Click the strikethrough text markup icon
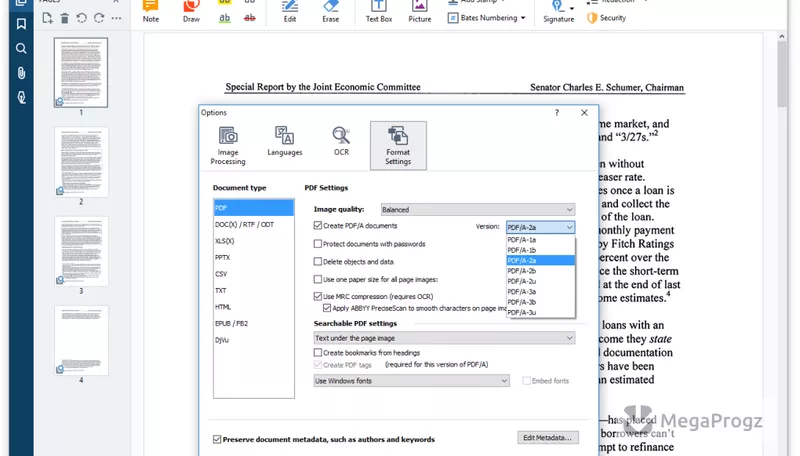 [249, 18]
